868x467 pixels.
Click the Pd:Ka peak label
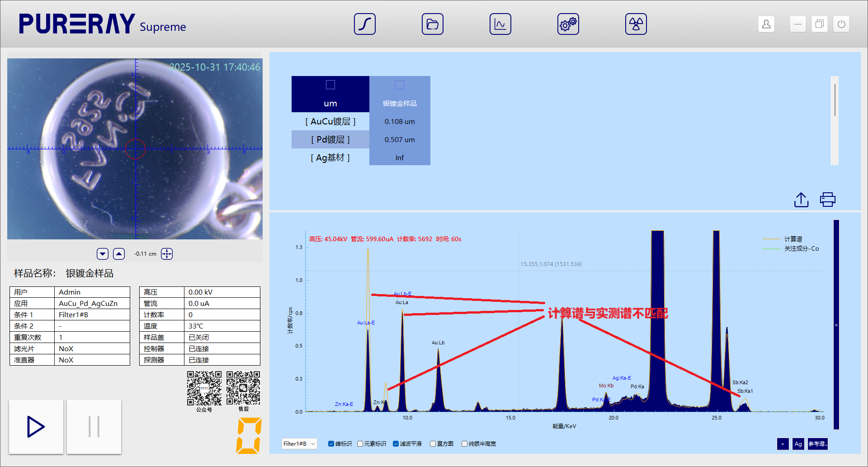coord(637,386)
